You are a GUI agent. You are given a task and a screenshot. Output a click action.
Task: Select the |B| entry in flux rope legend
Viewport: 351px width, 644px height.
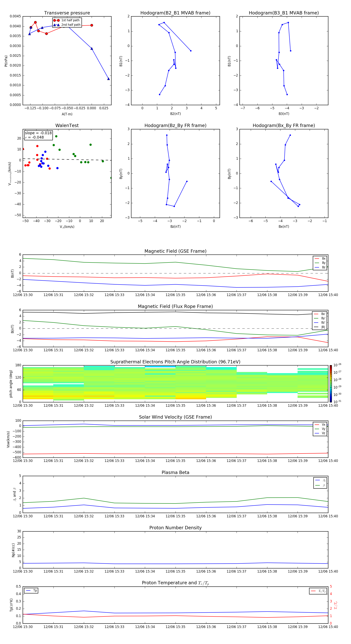(320, 327)
